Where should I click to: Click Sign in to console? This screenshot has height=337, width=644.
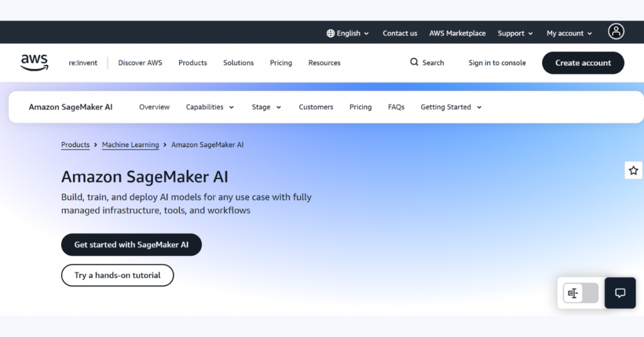click(497, 63)
